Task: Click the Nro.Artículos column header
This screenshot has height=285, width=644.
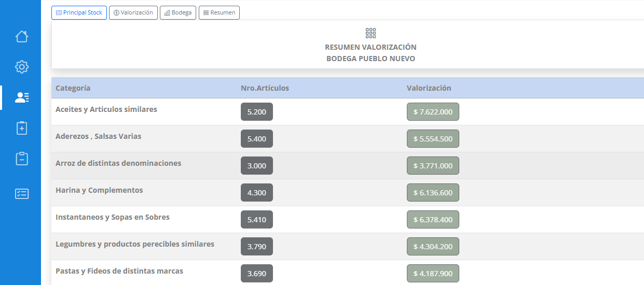Action: pos(265,88)
